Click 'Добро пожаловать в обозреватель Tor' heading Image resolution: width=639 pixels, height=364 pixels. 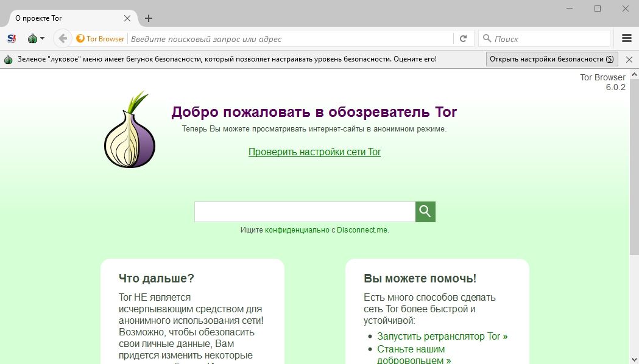(314, 112)
